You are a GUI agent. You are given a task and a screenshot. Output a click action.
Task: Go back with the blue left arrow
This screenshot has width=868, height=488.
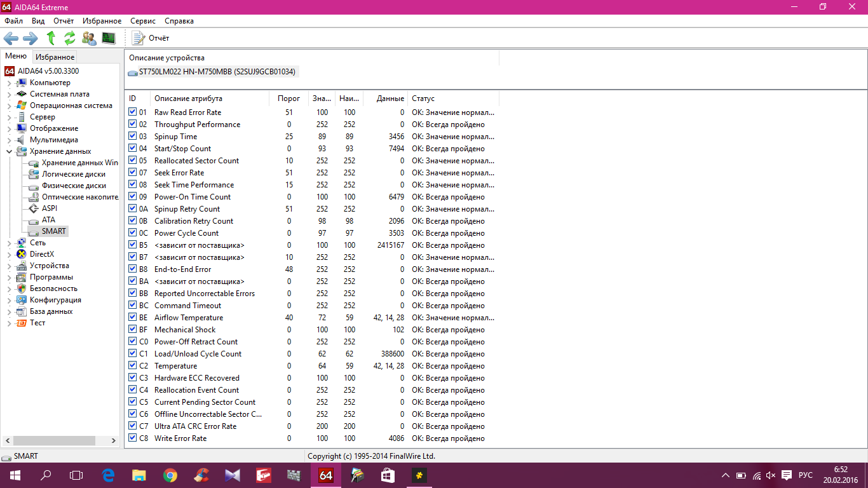pos(11,38)
